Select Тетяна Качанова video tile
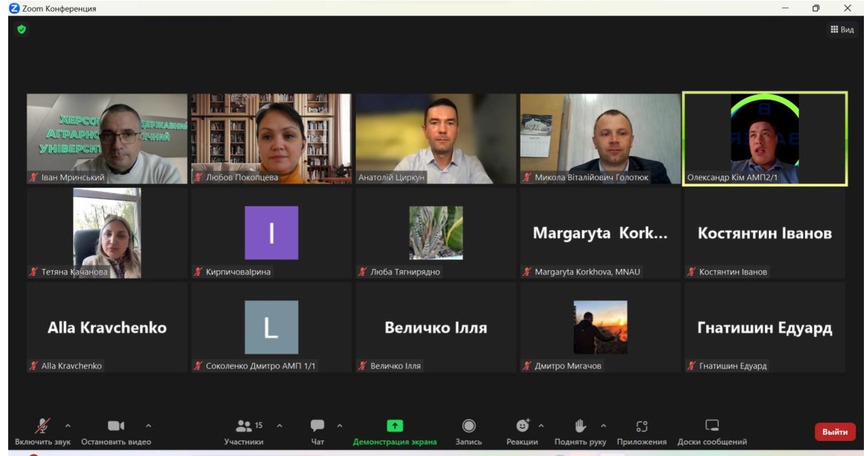The height and width of the screenshot is (456, 868). [x=106, y=233]
